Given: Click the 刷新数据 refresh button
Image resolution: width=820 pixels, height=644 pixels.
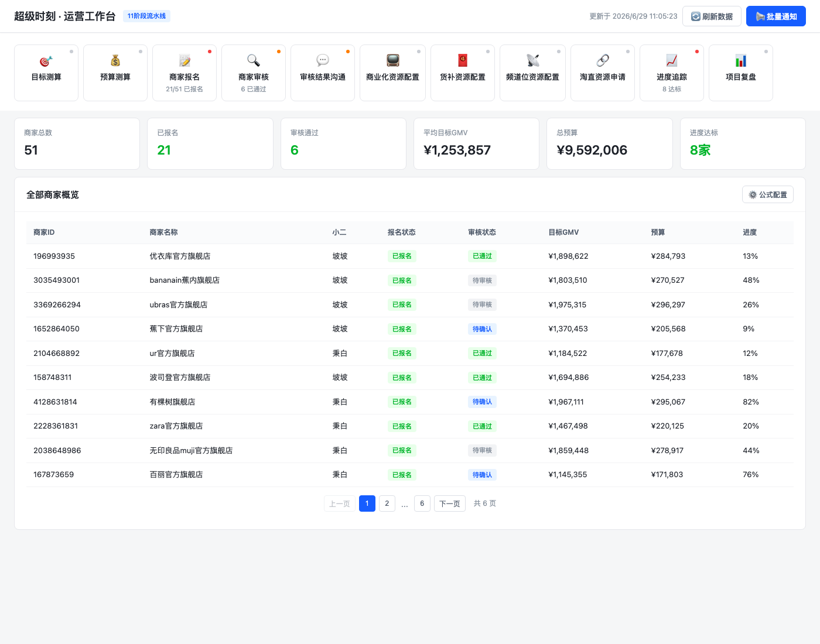Looking at the screenshot, I should click(712, 16).
